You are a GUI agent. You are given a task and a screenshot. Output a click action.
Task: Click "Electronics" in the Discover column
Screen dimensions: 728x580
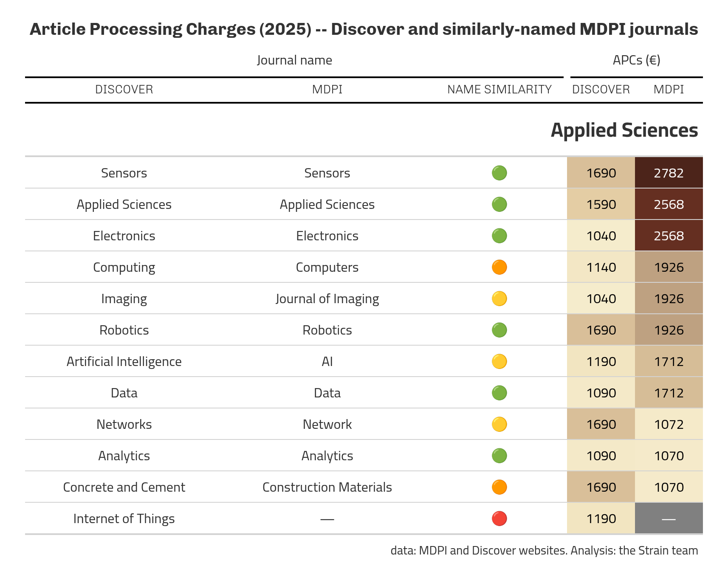click(124, 236)
